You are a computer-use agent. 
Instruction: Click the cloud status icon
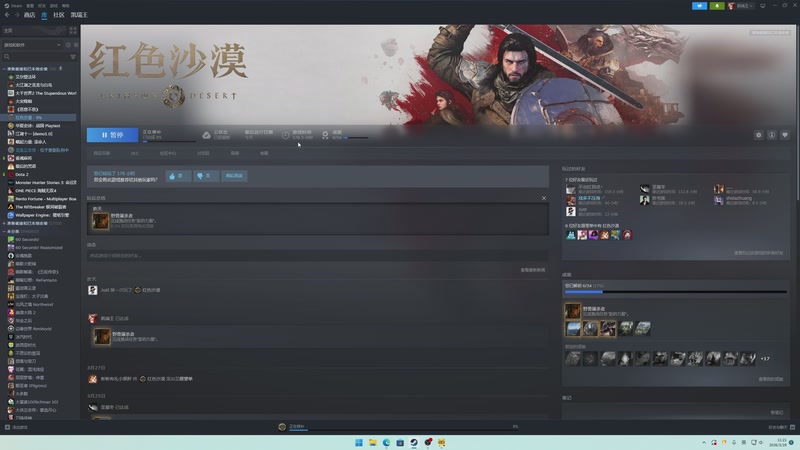coord(207,135)
